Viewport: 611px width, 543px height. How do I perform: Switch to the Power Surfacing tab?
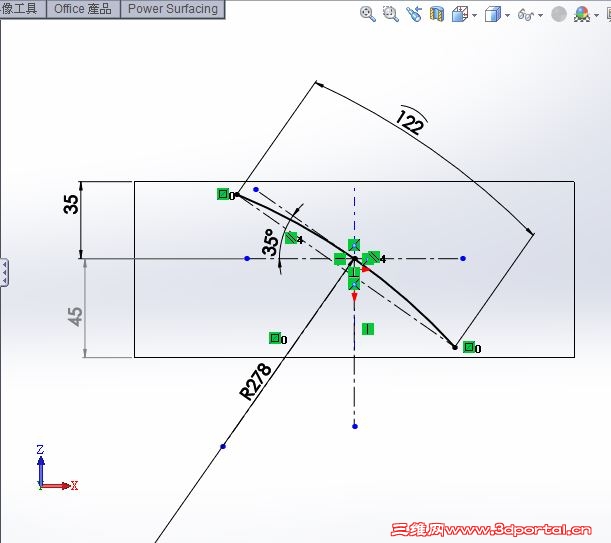[173, 9]
